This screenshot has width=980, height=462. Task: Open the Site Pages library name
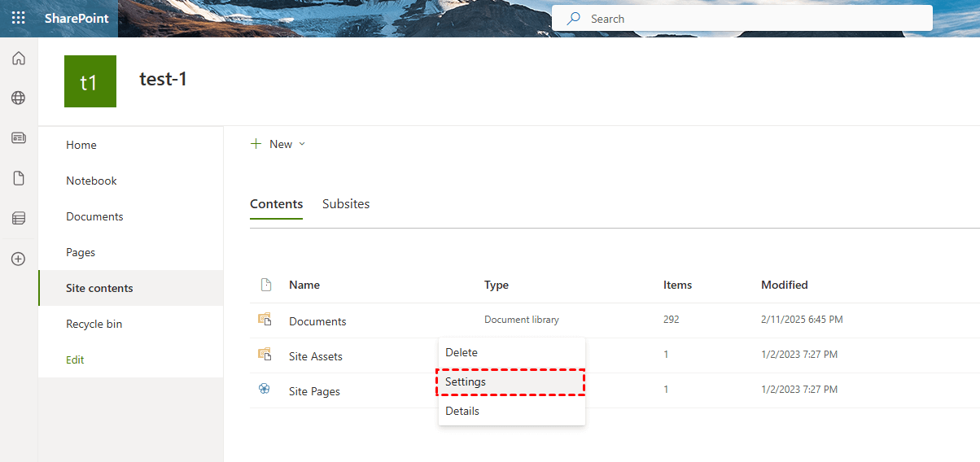click(x=314, y=391)
